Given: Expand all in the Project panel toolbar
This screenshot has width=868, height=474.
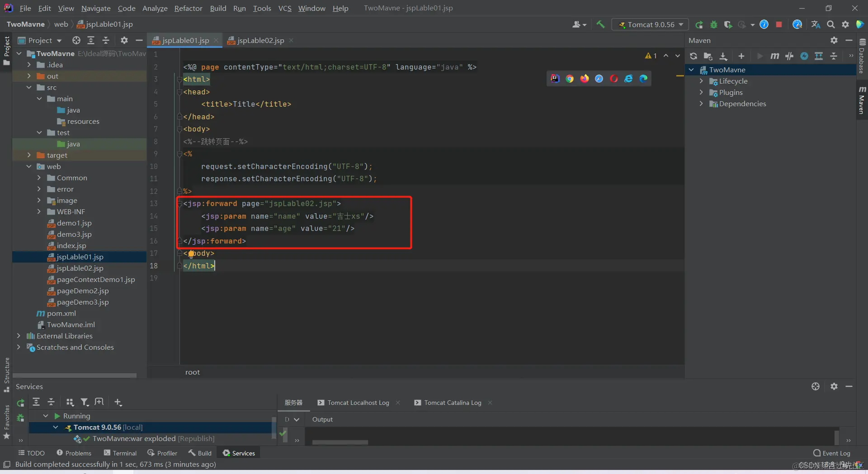Looking at the screenshot, I should 91,40.
